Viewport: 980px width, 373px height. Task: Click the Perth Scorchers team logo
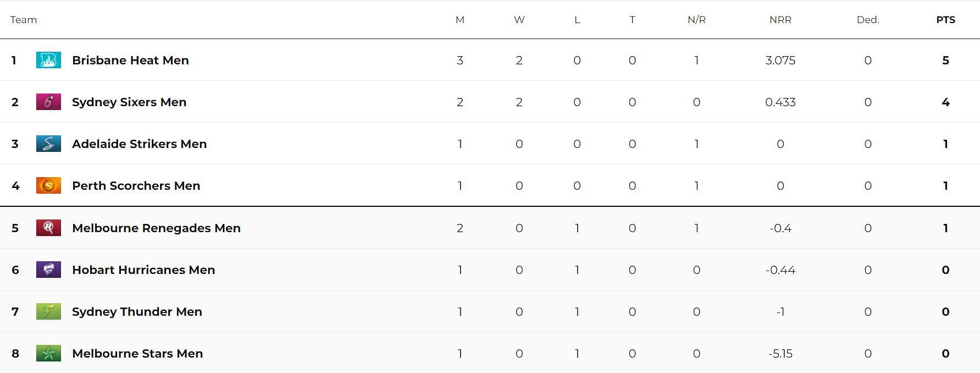[x=48, y=185]
